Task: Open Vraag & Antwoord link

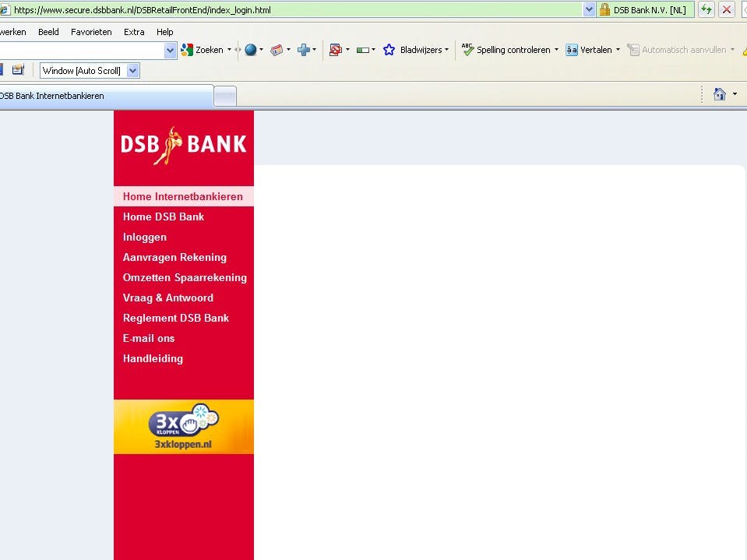Action: (x=168, y=298)
